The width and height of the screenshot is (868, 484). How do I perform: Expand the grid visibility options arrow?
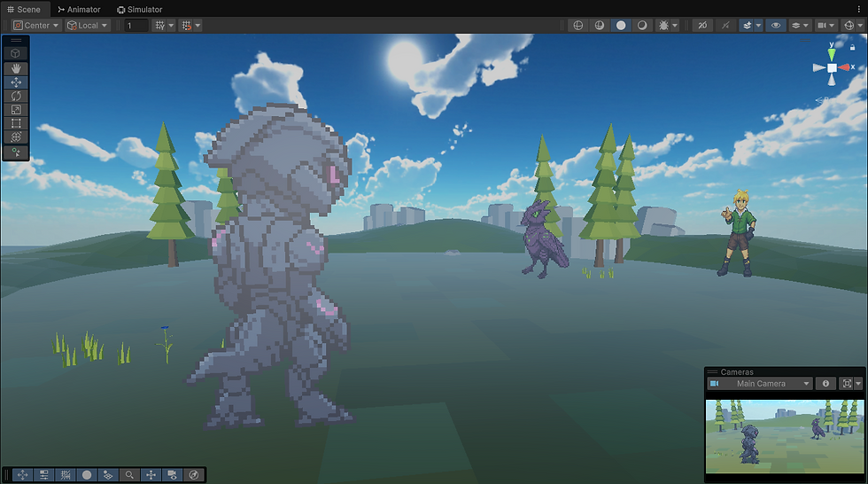point(171,26)
